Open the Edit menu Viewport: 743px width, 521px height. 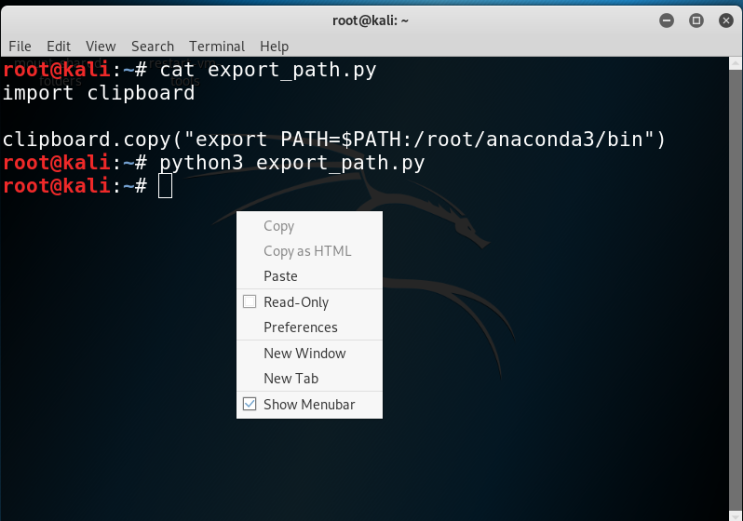click(58, 46)
